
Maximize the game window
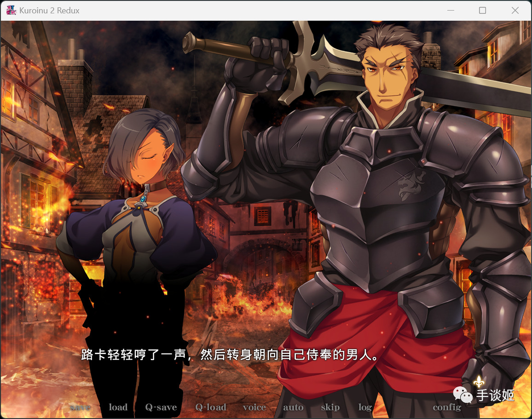[x=482, y=11]
